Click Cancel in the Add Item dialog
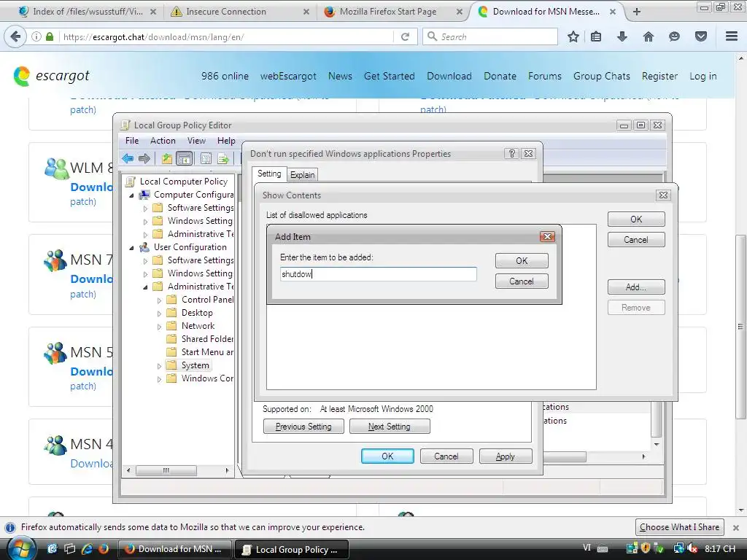 click(x=522, y=281)
